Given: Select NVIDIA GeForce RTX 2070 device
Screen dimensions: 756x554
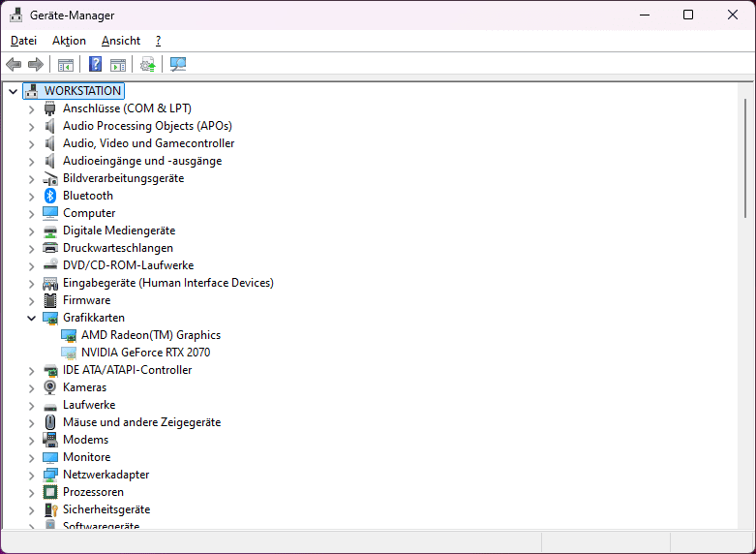Looking at the screenshot, I should click(145, 353).
